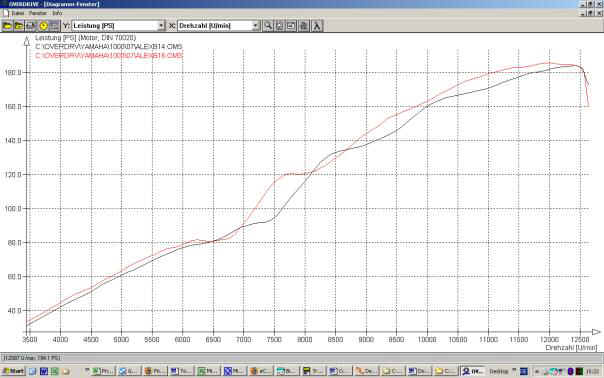Open the Info menu
Viewport: 604px width, 378px height.
pos(57,13)
